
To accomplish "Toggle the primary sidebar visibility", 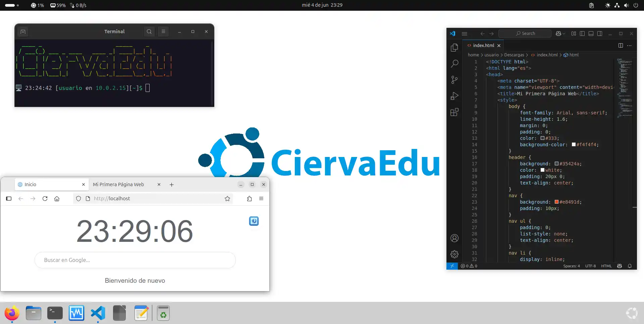I will pyautogui.click(x=582, y=34).
